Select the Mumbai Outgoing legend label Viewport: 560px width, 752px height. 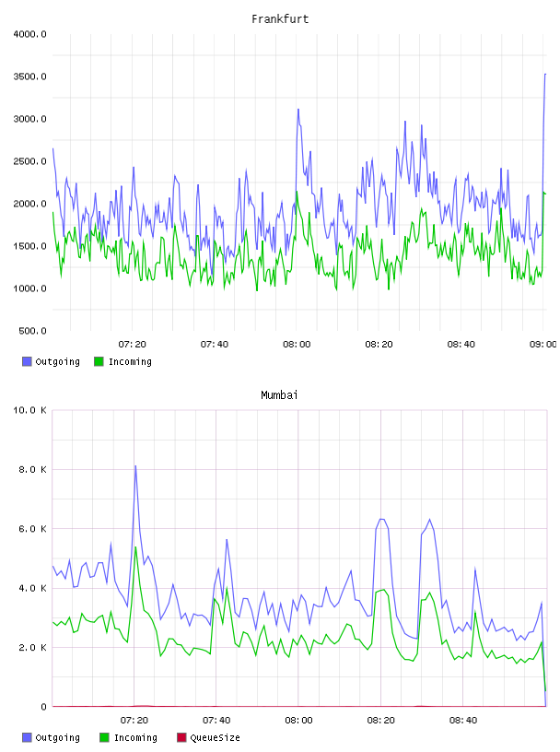pos(57,737)
